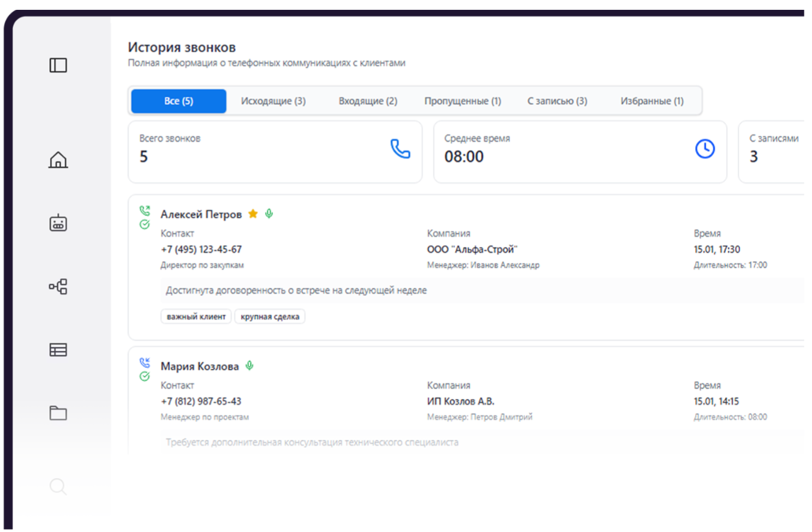Switch to the Исходящие tab
The image size is (812, 532).
click(273, 101)
